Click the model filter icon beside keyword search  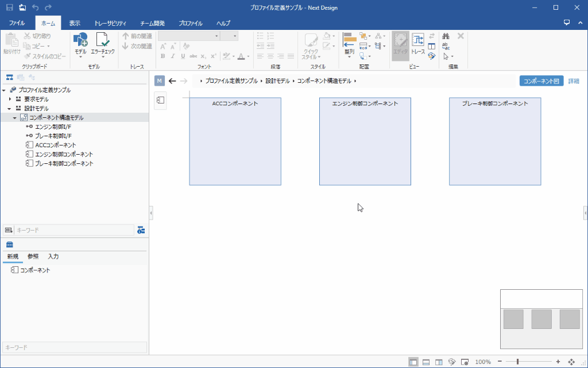pos(141,230)
